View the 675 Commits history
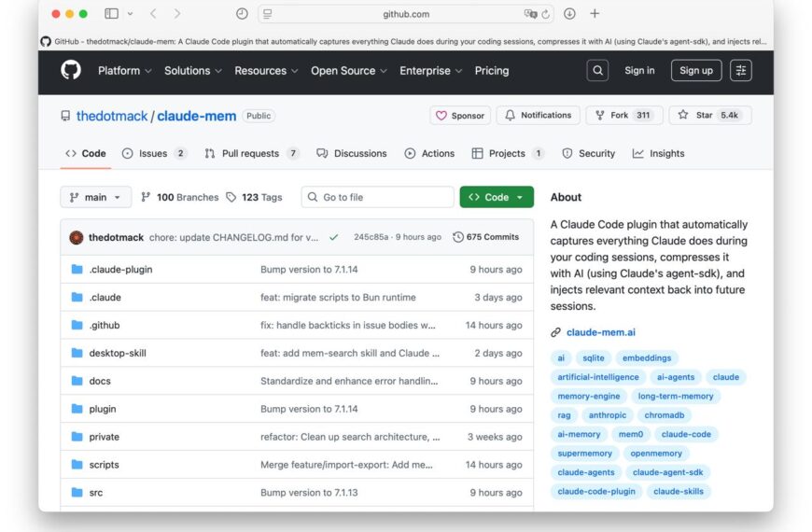Viewport: 812px width, 532px height. pyautogui.click(x=485, y=237)
